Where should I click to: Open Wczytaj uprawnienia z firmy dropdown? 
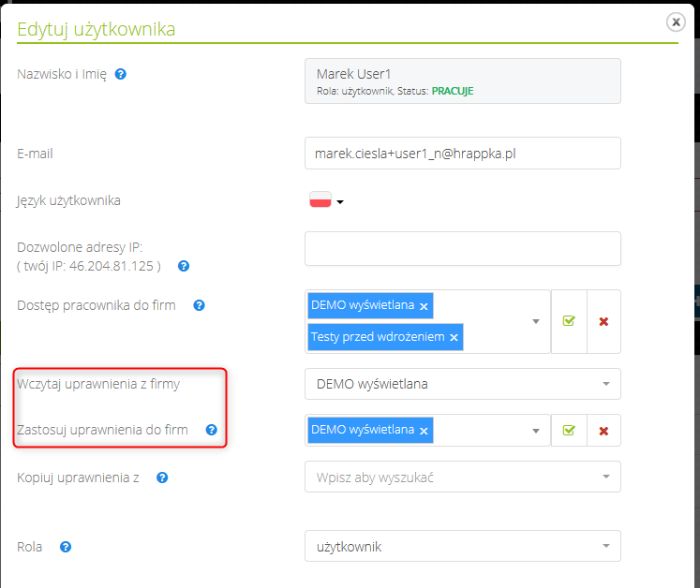[462, 383]
